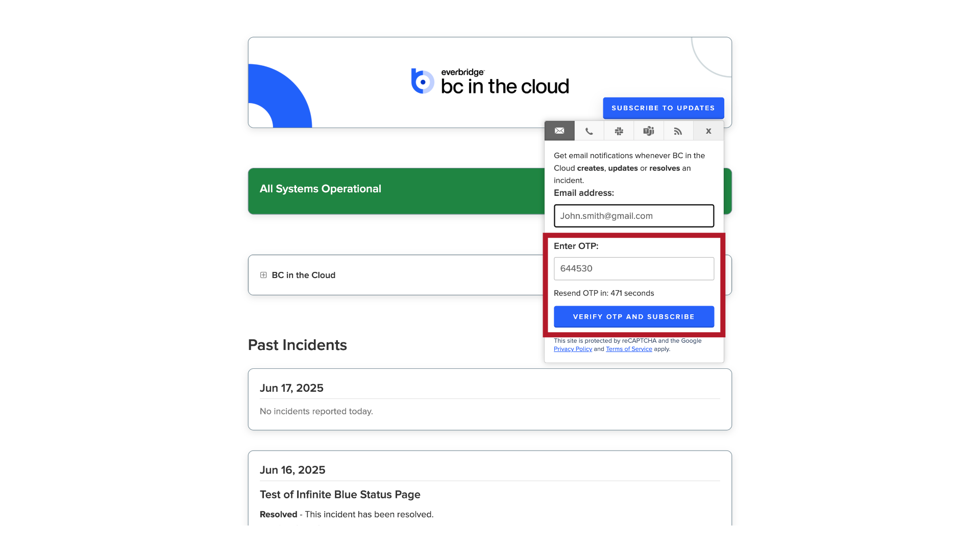Screen dimensions: 980x551
Task: Click the Subscribe to Updates button
Action: click(663, 108)
